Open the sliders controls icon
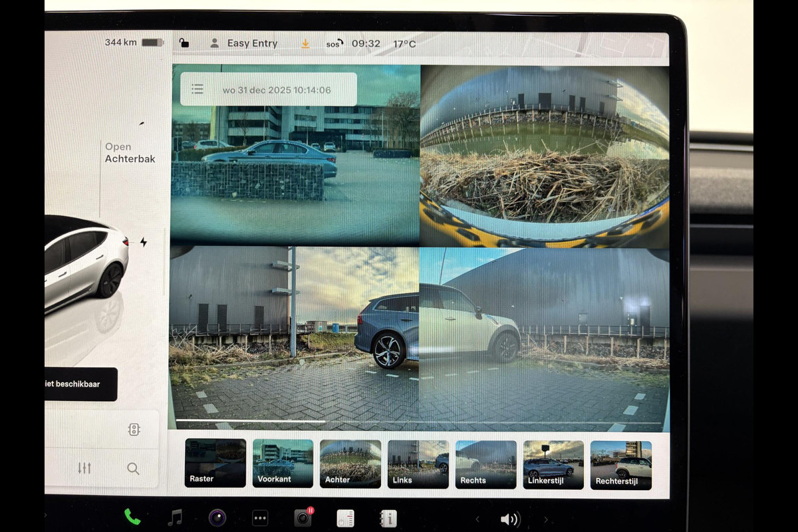The image size is (798, 532). point(84,468)
